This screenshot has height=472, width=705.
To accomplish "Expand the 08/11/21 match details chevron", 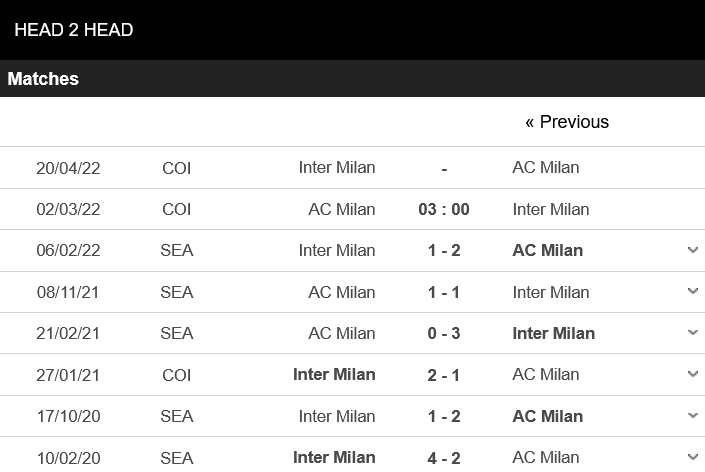I will 692,292.
